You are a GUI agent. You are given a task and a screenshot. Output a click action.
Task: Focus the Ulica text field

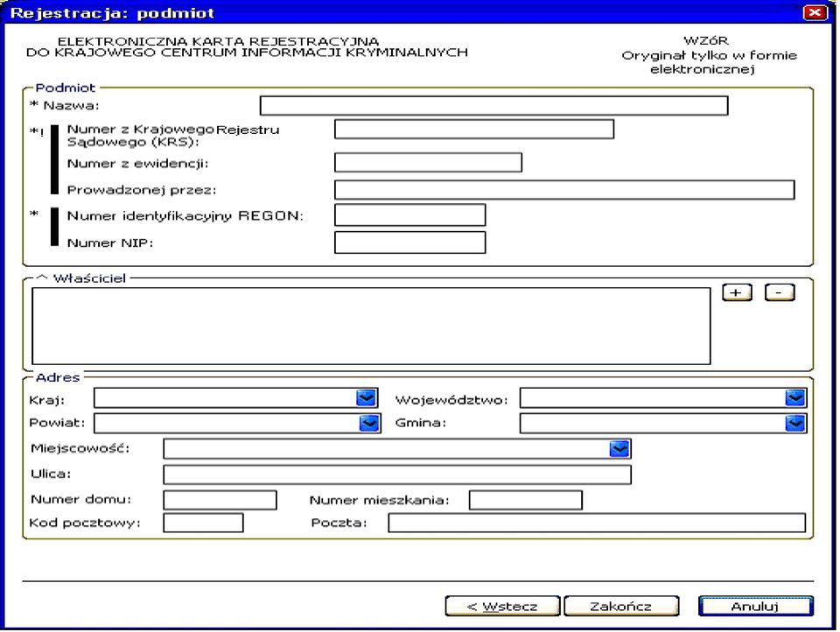(397, 474)
